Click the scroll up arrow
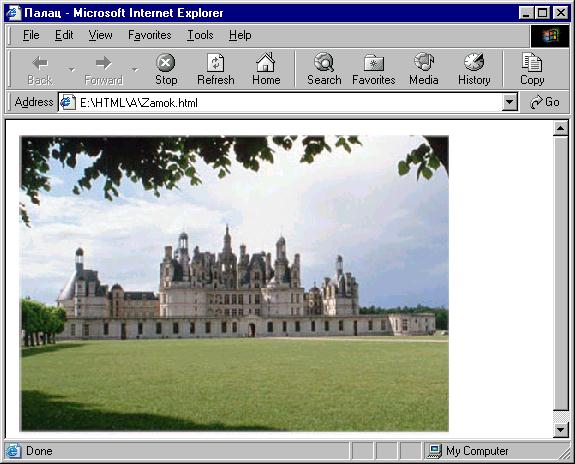The width and height of the screenshot is (575, 464). tap(560, 128)
